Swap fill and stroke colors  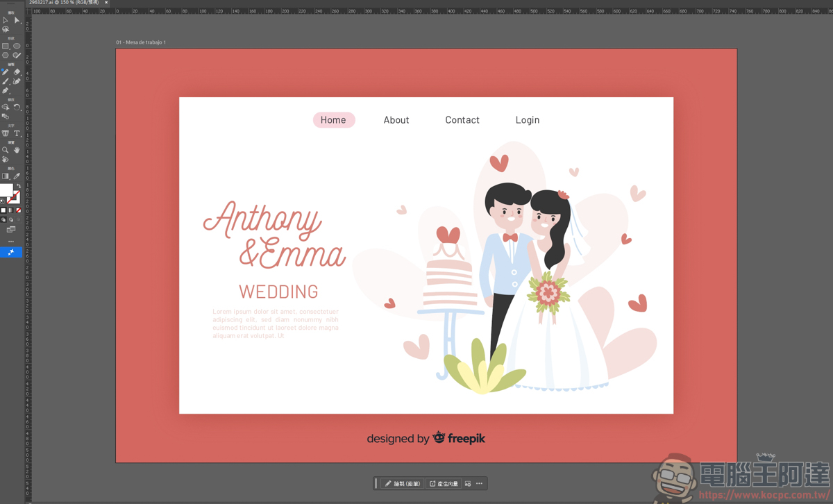pyautogui.click(x=18, y=186)
